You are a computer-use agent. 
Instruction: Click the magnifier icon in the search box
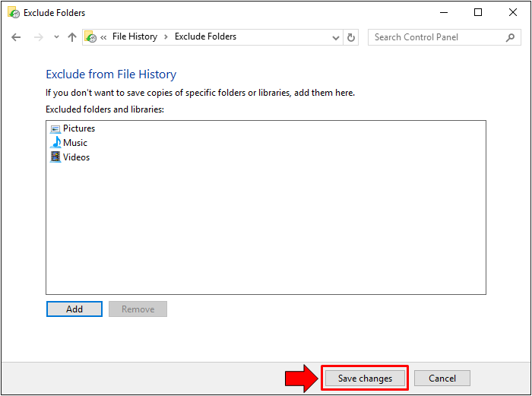pyautogui.click(x=510, y=37)
